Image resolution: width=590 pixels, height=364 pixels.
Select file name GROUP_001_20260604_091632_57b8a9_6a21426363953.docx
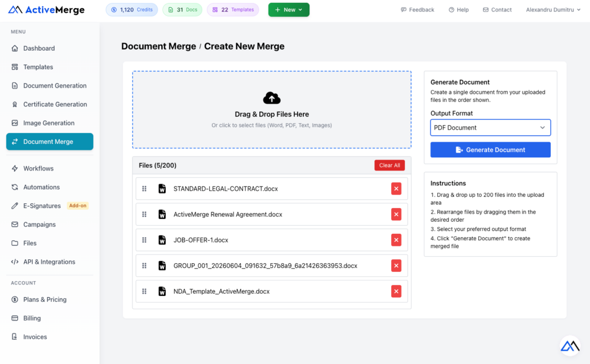[265, 266]
